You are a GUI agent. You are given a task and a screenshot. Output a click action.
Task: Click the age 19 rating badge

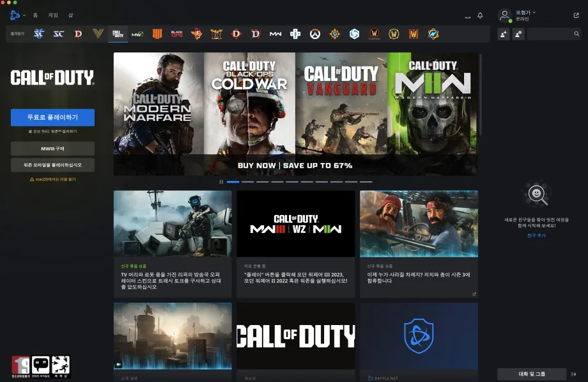(x=20, y=366)
